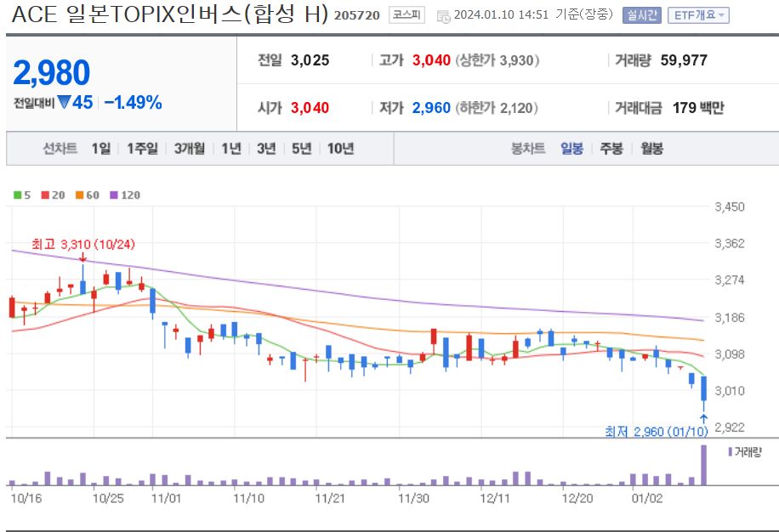Click the orange 60-day average legend icon
Viewport: 779px width, 532px height.
[79, 195]
